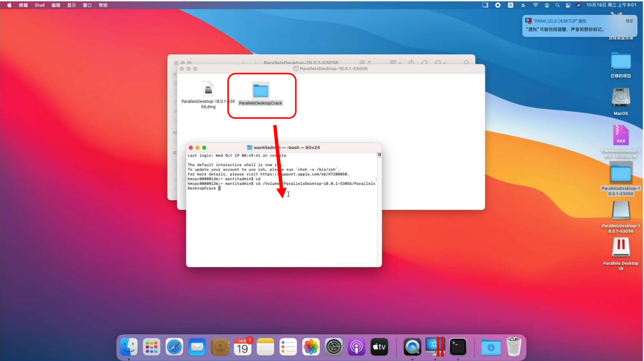Click the back arrow in rear Finder window

click(x=244, y=62)
